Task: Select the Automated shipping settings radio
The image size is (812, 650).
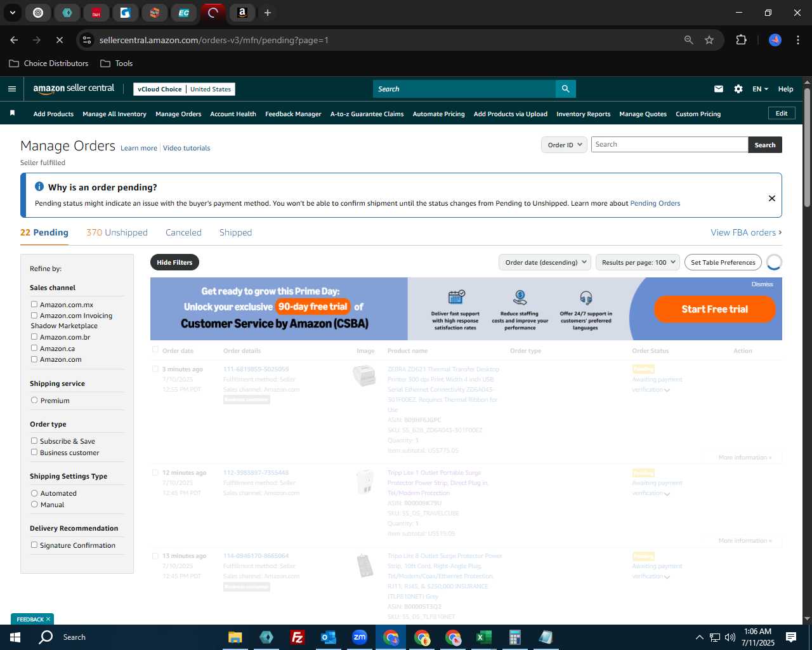Action: coord(34,493)
